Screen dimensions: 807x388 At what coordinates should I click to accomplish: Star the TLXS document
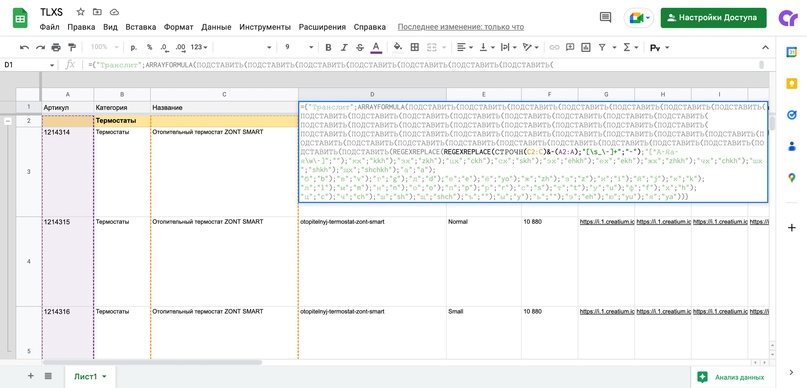pos(80,12)
